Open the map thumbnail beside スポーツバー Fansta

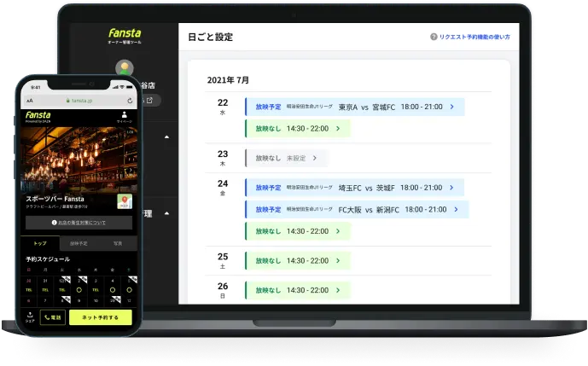pyautogui.click(x=125, y=201)
